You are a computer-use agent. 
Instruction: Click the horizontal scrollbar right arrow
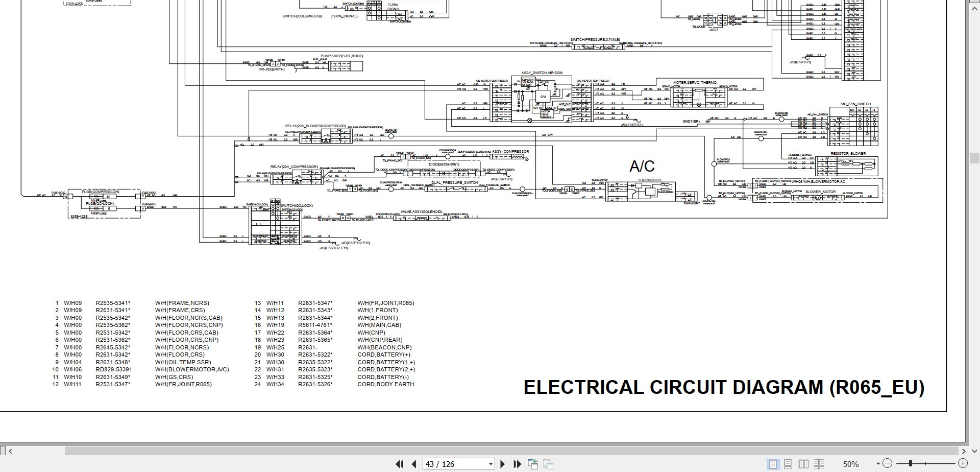tap(964, 451)
